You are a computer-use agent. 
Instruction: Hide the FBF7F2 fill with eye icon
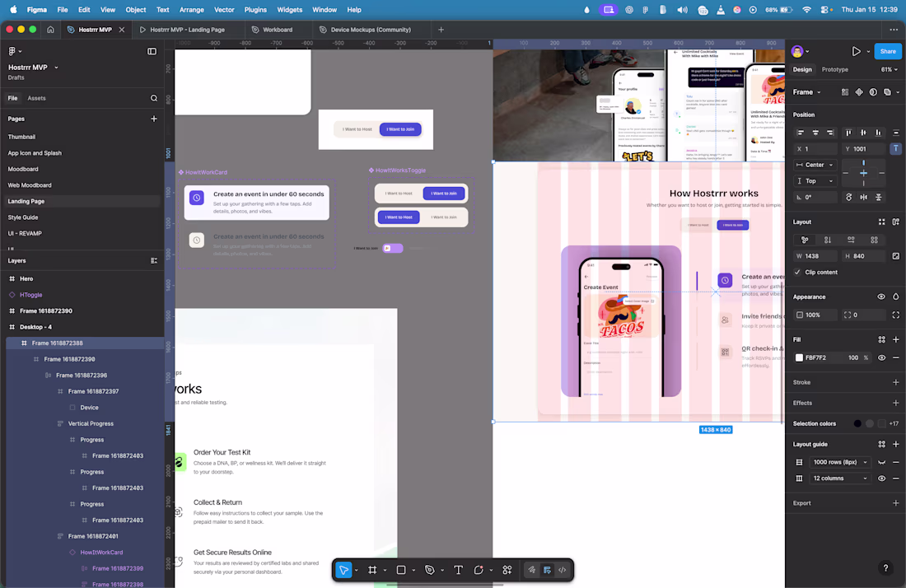point(881,358)
